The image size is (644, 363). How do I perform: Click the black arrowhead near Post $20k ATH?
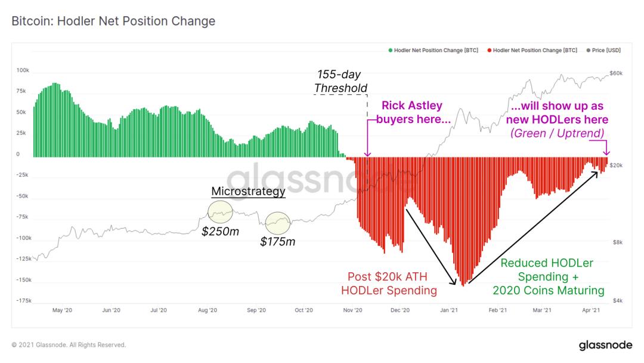(x=453, y=282)
